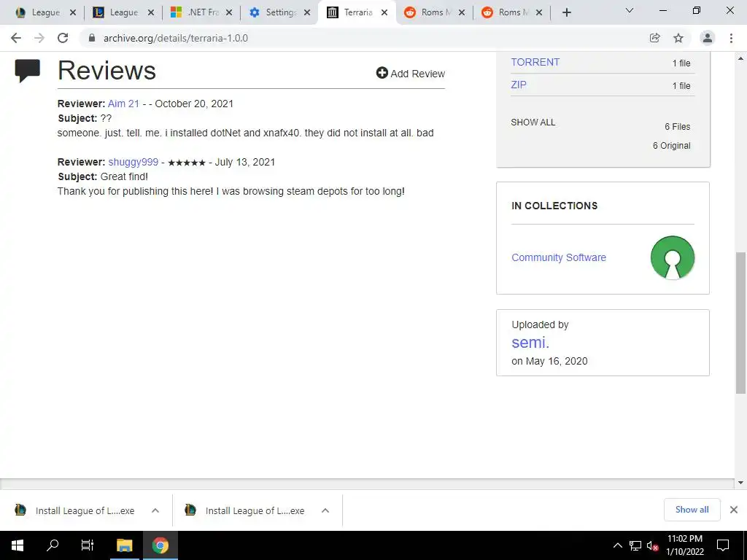This screenshot has width=747, height=560.
Task: Click the "6 Files" count text
Action: (x=678, y=127)
